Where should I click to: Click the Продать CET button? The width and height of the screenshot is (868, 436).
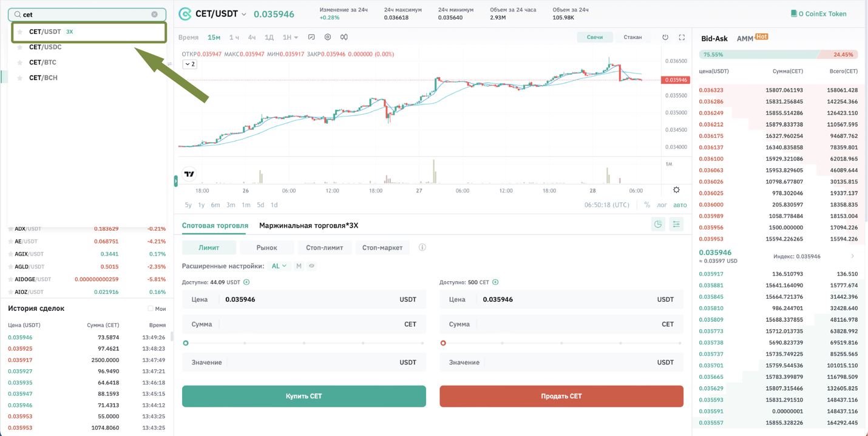(x=561, y=396)
